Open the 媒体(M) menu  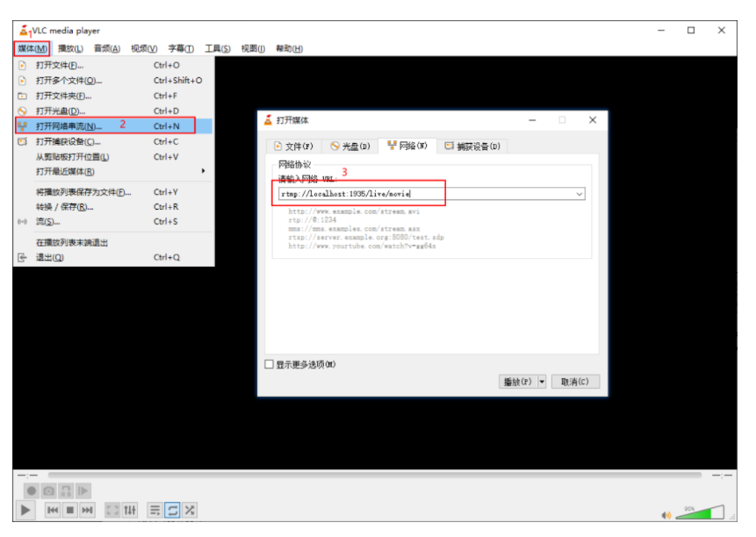[x=32, y=48]
